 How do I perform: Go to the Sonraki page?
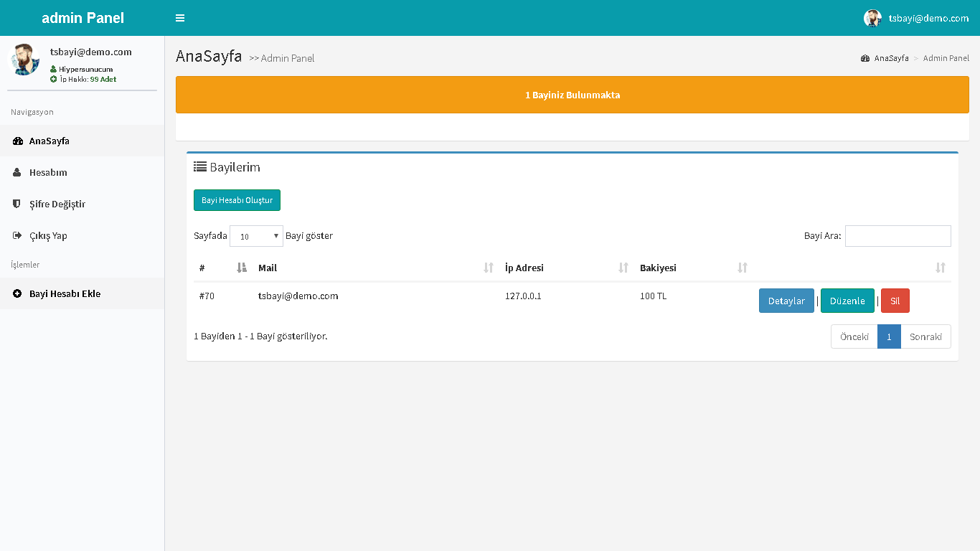[x=925, y=336]
